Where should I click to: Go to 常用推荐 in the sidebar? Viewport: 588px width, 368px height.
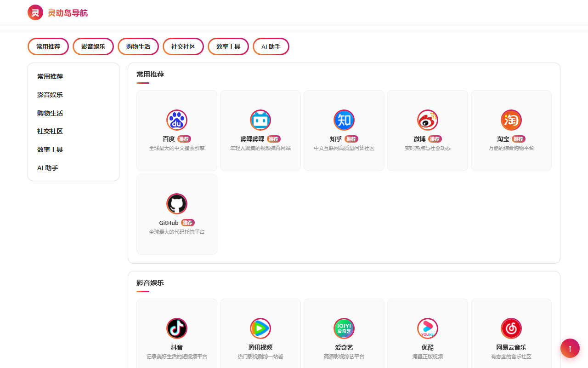tap(73, 76)
